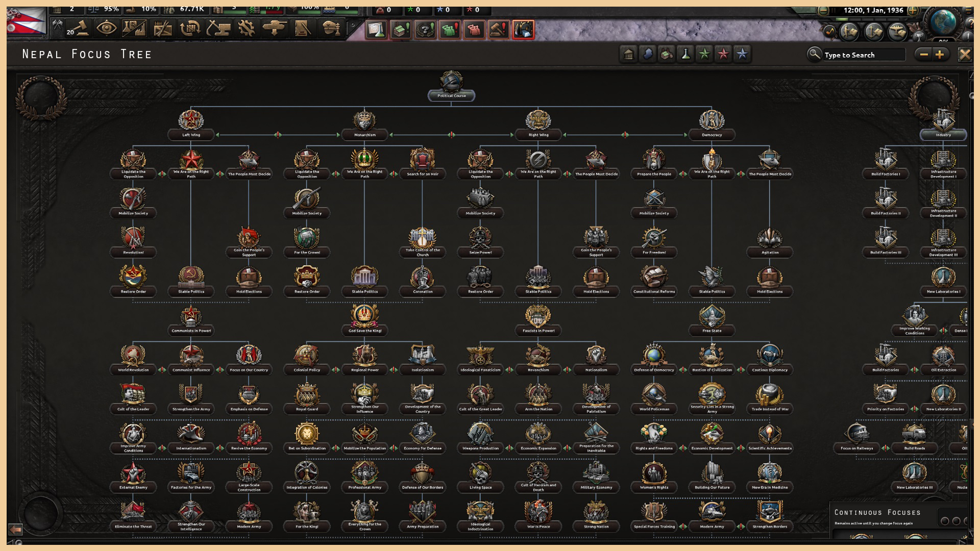The image size is (980, 551).
Task: Close the focus tree with X
Action: coord(964,55)
